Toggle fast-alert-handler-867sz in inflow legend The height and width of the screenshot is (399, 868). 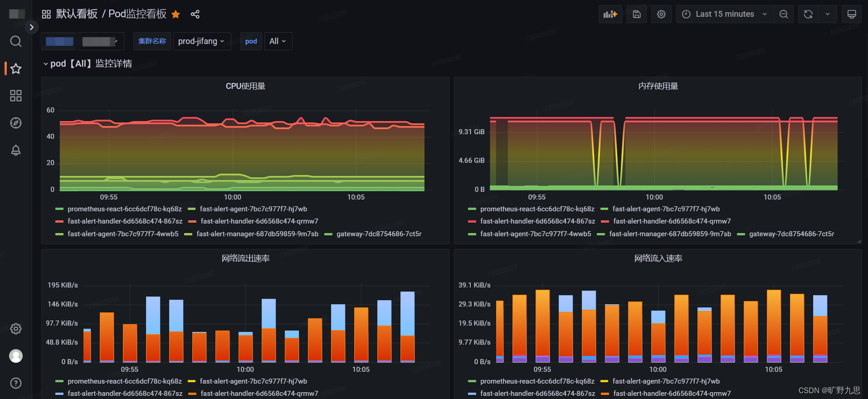click(x=538, y=394)
